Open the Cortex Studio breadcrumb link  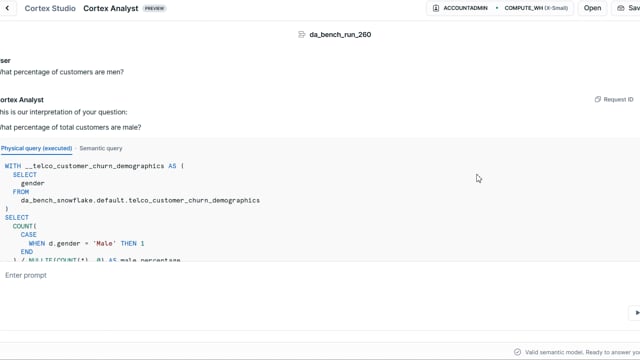pos(50,8)
